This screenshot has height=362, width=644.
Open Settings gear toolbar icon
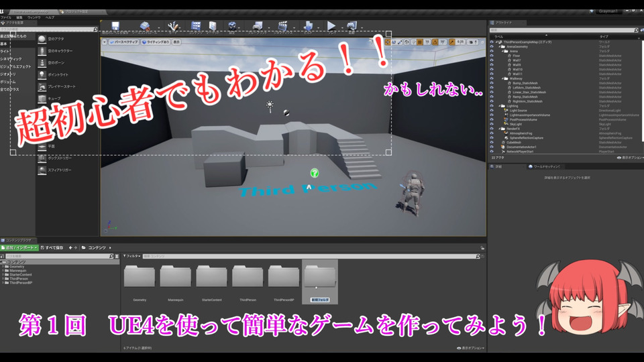[232, 26]
